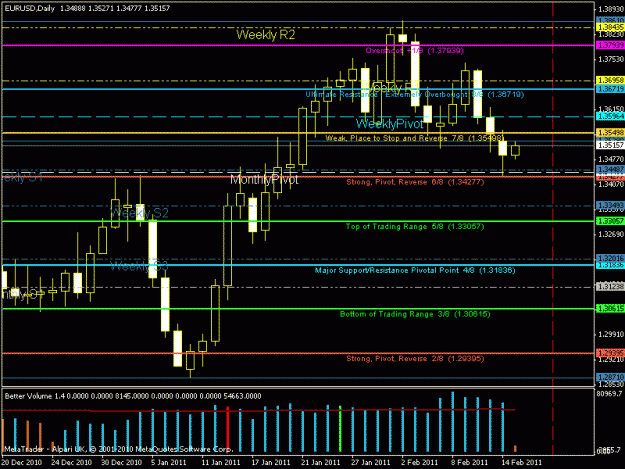Image resolution: width=625 pixels, height=469 pixels.
Task: Click the 24 Dec 2010 date label
Action: [71, 462]
